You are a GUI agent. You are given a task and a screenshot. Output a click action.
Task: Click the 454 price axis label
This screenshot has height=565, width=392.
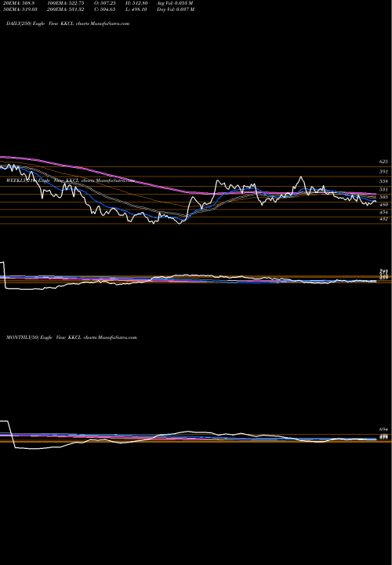(383, 212)
